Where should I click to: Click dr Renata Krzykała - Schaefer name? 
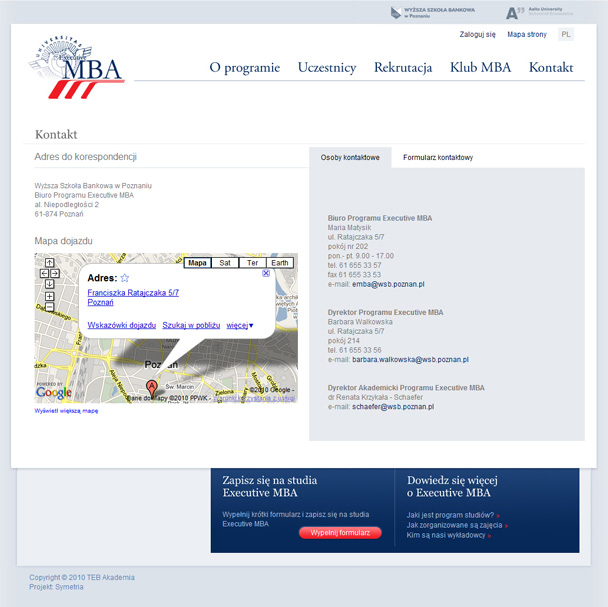point(375,397)
